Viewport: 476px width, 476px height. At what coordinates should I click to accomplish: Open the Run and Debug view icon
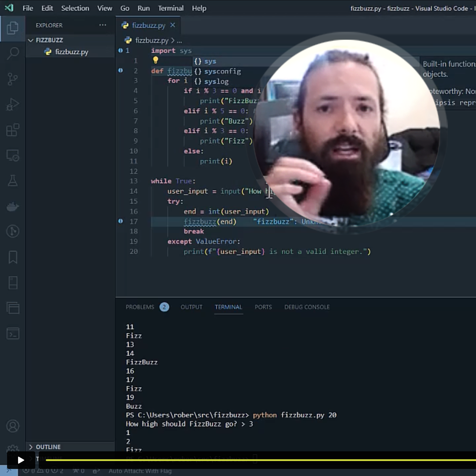(13, 104)
